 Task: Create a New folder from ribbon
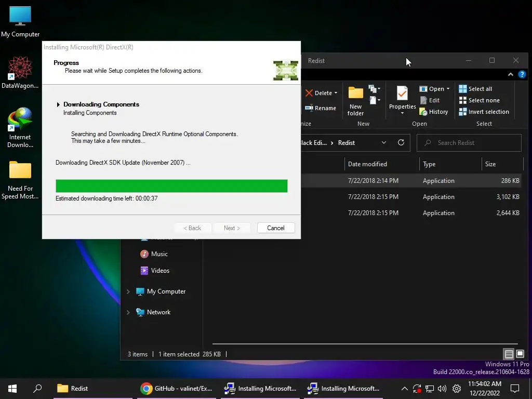click(x=355, y=101)
